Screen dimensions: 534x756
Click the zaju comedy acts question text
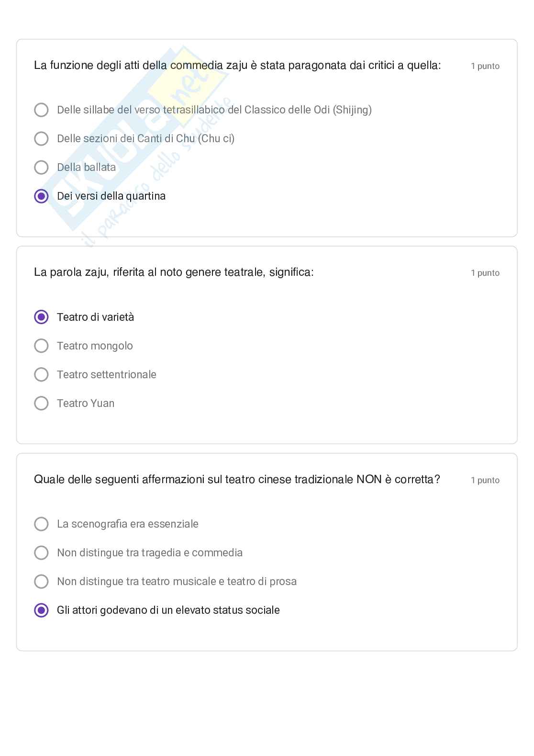click(237, 66)
